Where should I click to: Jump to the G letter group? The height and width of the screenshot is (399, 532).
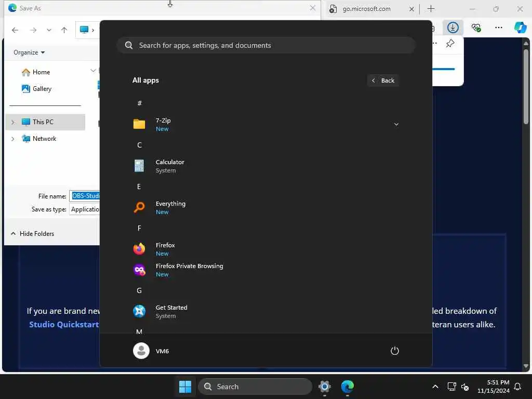(x=139, y=291)
